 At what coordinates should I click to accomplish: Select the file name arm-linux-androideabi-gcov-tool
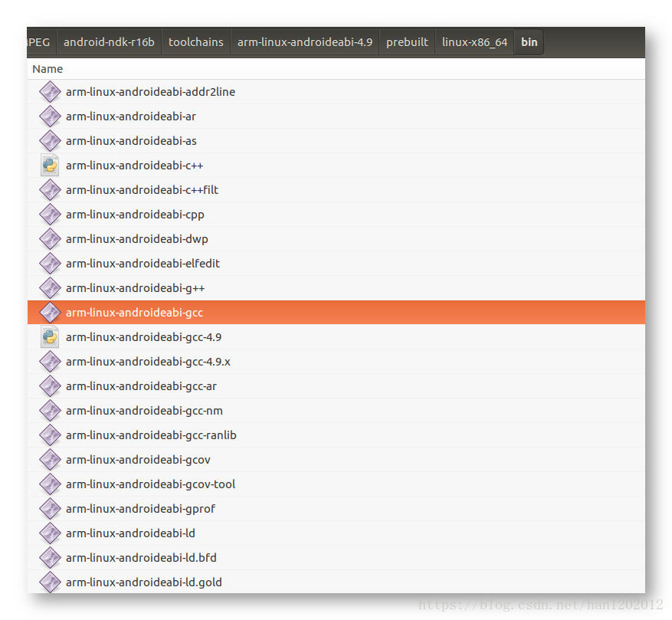point(150,484)
